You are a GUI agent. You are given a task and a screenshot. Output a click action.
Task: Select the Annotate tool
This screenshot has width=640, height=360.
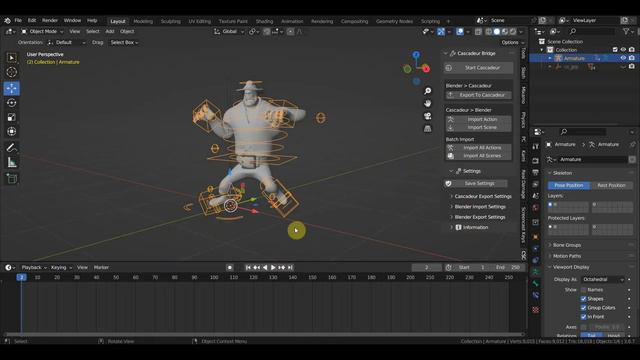point(11,148)
